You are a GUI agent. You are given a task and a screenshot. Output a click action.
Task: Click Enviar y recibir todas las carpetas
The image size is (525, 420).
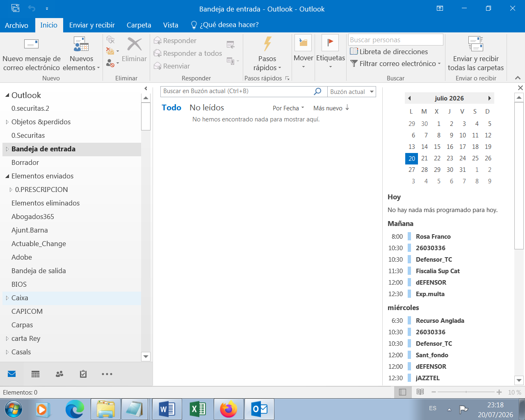476,54
